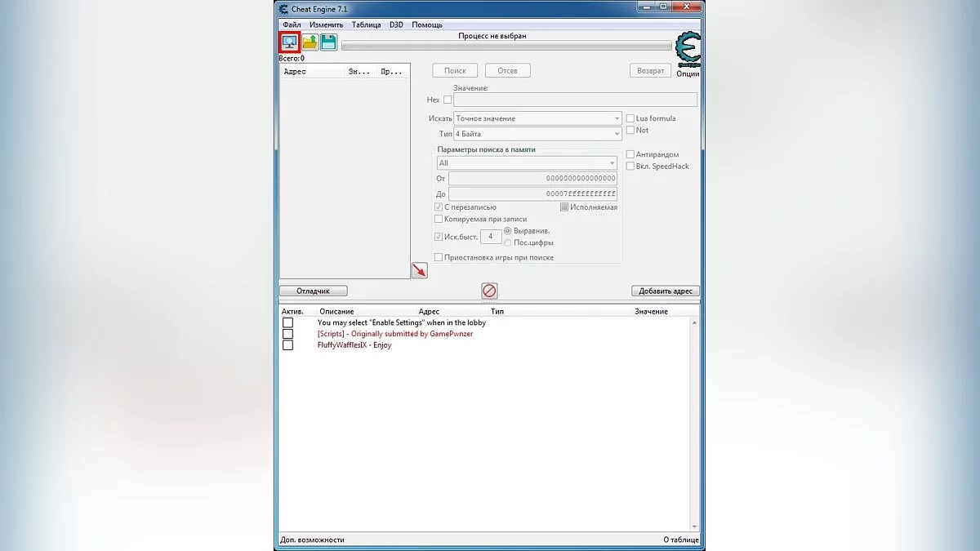
Task: Enable Копируемая при записи checkbox
Action: click(x=439, y=219)
